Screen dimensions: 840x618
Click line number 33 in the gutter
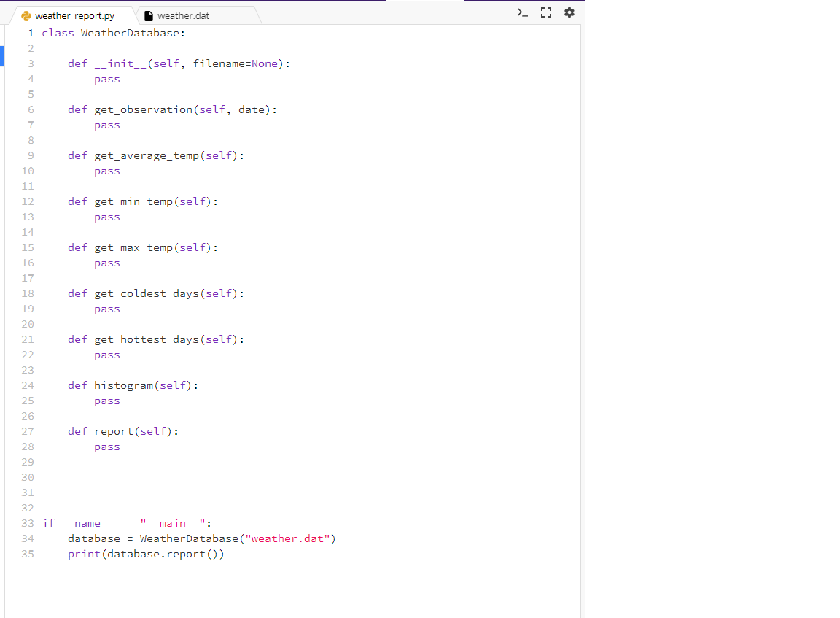pyautogui.click(x=28, y=522)
